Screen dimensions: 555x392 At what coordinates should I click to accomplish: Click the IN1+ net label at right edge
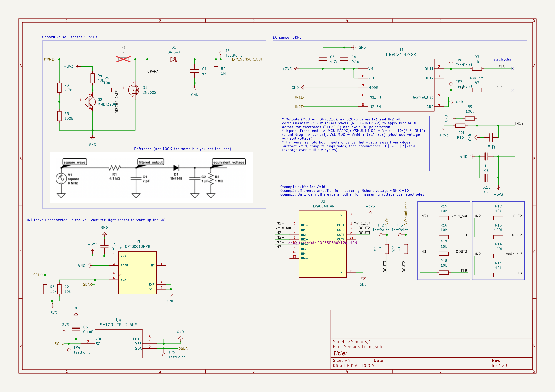tap(519, 124)
